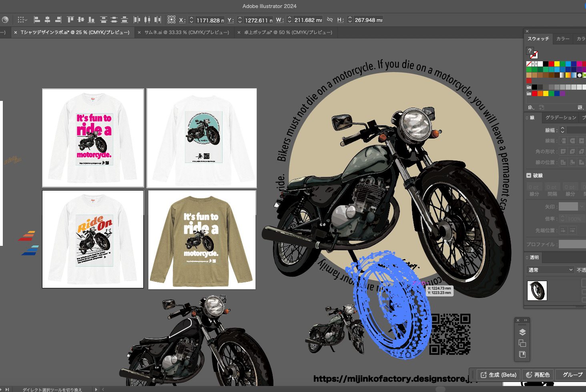Click the 生成 (Beta) button
Screen dimensions: 586x392
[498, 375]
